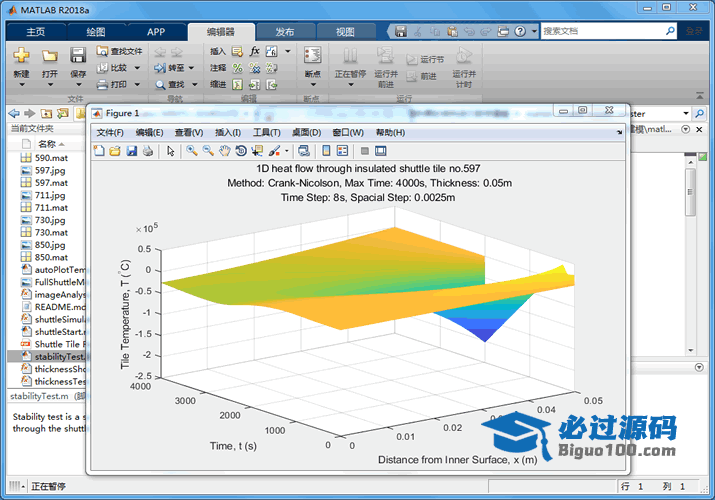The width and height of the screenshot is (715, 500).
Task: Click switch windows icon in quick access bar
Action: (503, 31)
